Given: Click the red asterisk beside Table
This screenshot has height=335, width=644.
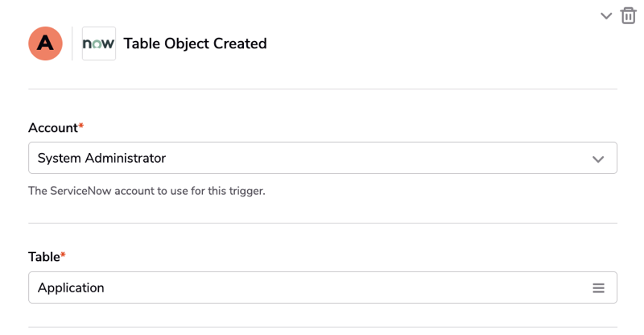Looking at the screenshot, I should tap(63, 254).
